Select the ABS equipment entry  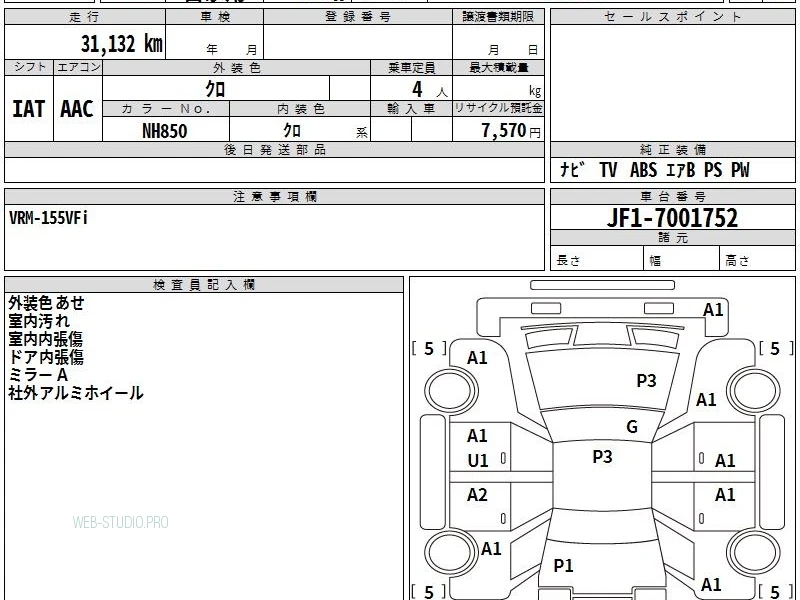click(643, 170)
